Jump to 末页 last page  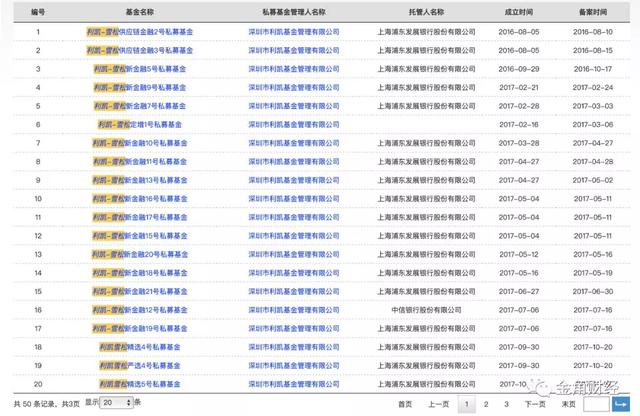pos(569,404)
